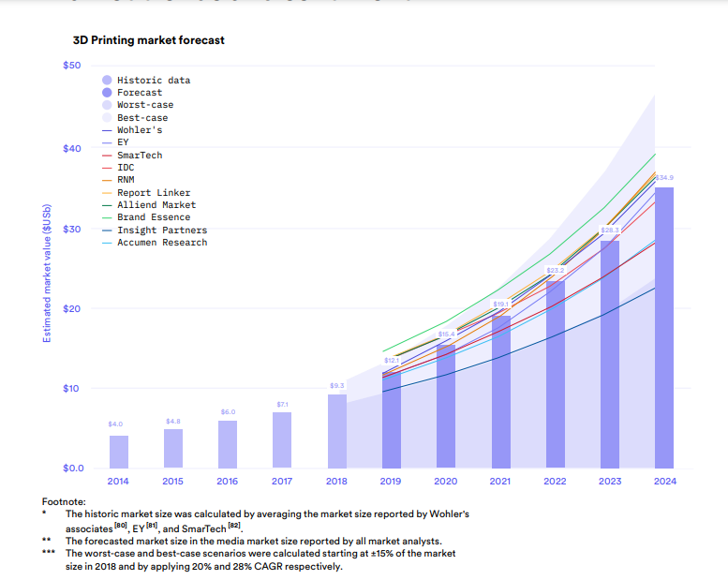
Task: Click the Report Linker legend label
Action: click(x=153, y=193)
